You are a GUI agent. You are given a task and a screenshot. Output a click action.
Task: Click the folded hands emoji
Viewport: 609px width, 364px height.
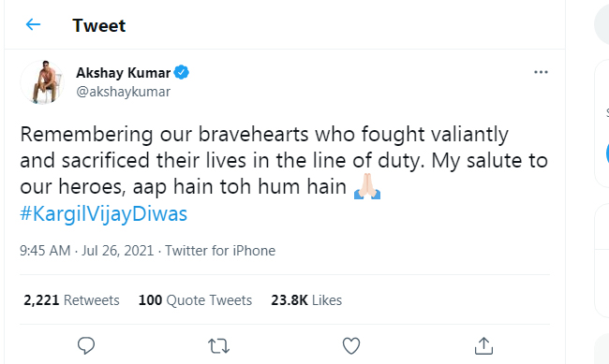point(367,186)
